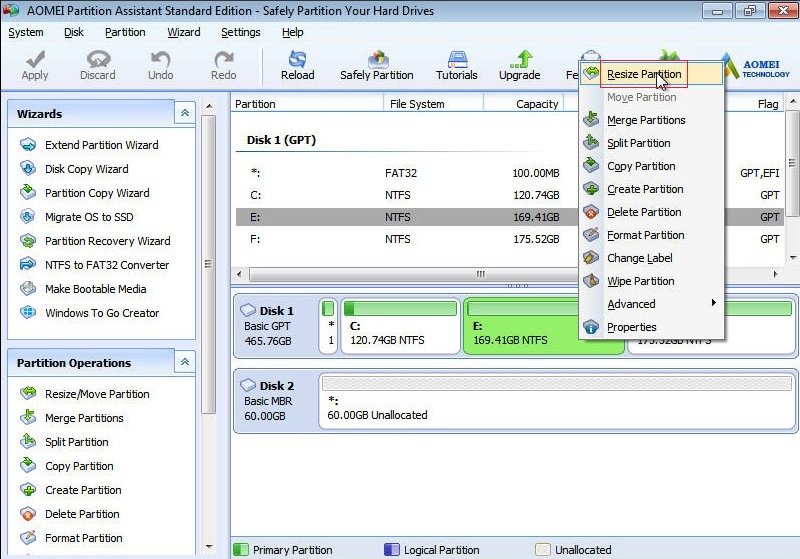
Task: Open the Settings menu
Action: point(241,32)
